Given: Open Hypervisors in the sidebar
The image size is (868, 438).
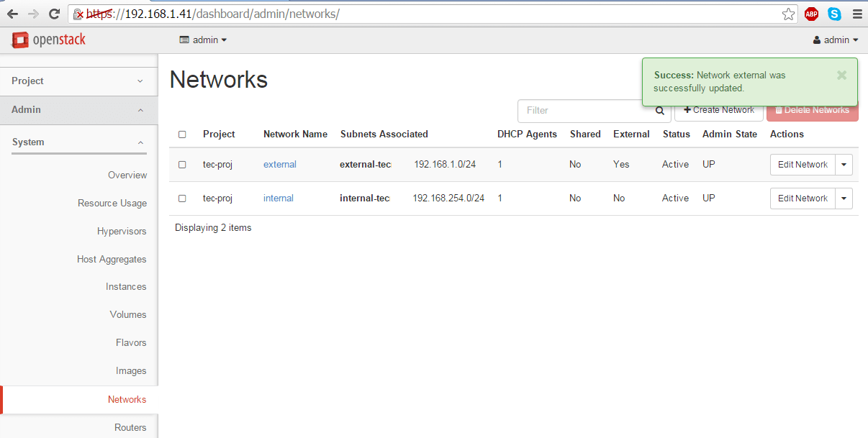Looking at the screenshot, I should pos(122,232).
